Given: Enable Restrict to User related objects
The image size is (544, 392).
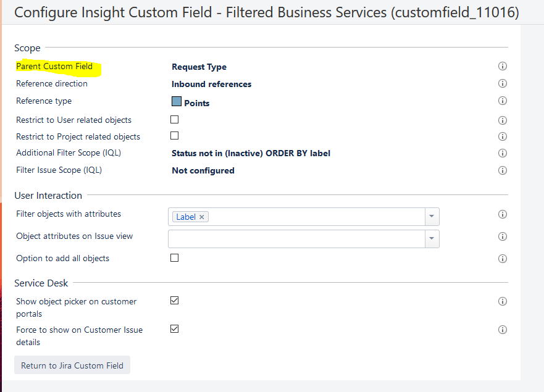Looking at the screenshot, I should (x=175, y=120).
